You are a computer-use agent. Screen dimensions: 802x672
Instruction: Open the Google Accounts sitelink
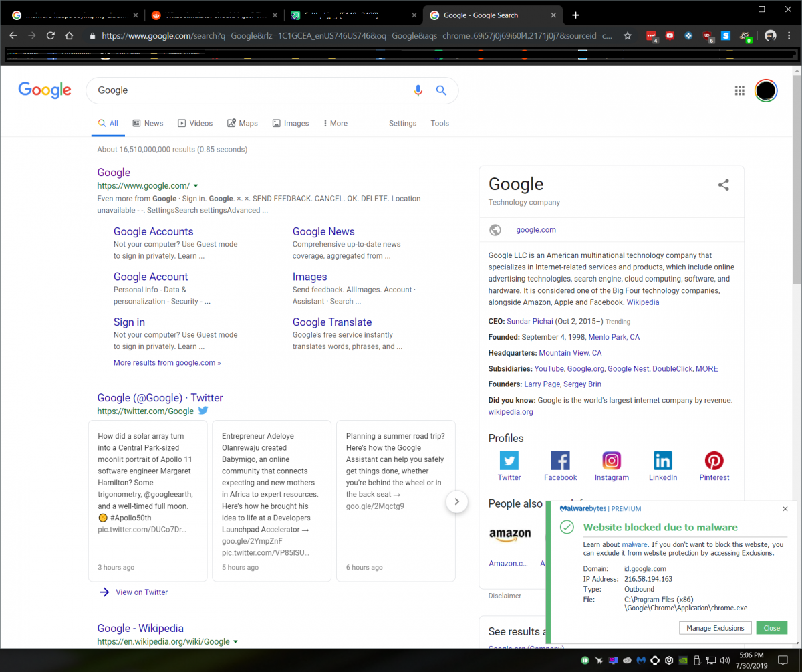pos(153,231)
